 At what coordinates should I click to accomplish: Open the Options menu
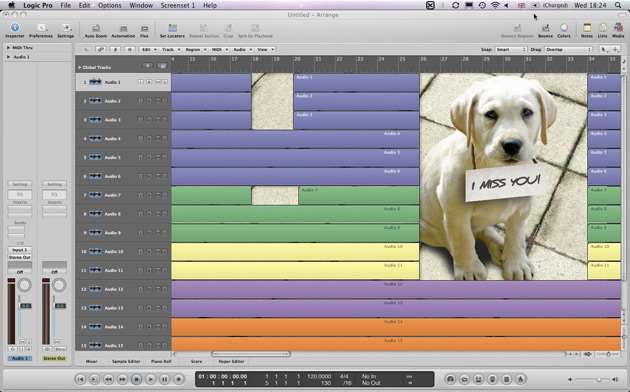[x=109, y=5]
